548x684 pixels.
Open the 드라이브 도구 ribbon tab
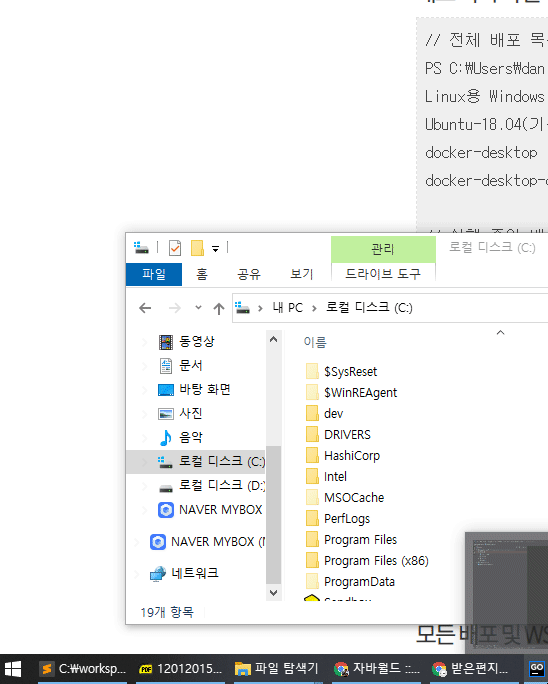pos(383,274)
